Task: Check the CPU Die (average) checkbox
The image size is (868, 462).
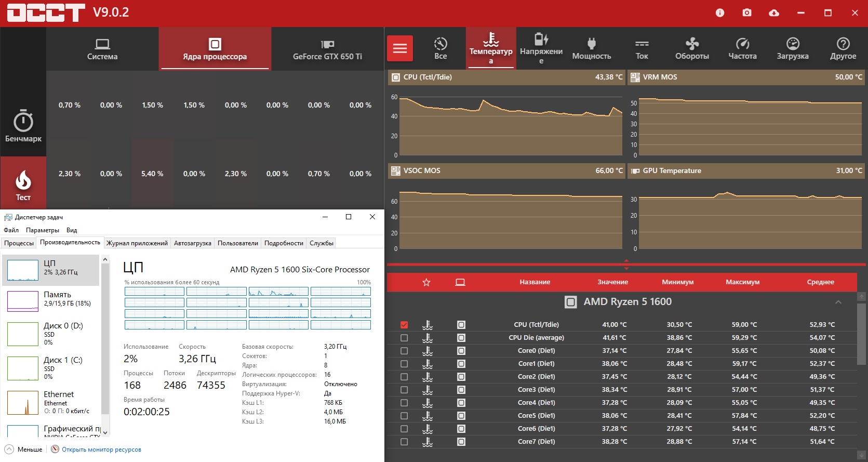Action: pyautogui.click(x=404, y=338)
